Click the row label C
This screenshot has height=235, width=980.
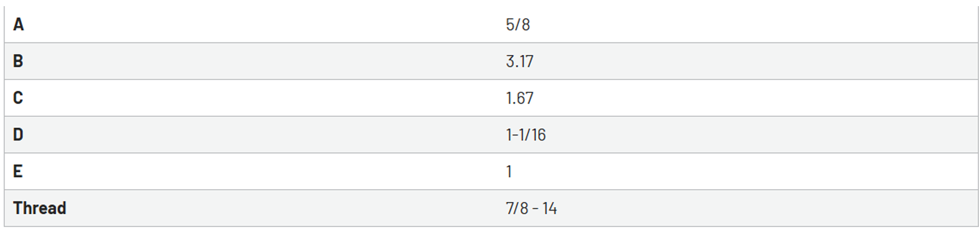tap(18, 98)
